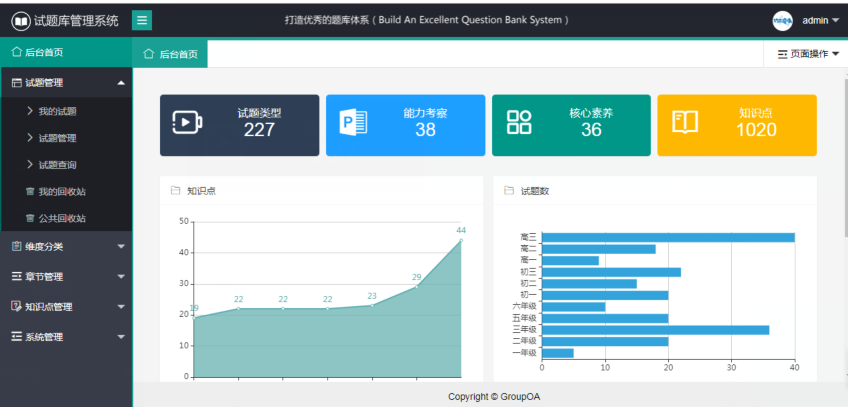Expand the 维度分类 menu
Viewport: 848px width, 407px height.
pyautogui.click(x=65, y=246)
